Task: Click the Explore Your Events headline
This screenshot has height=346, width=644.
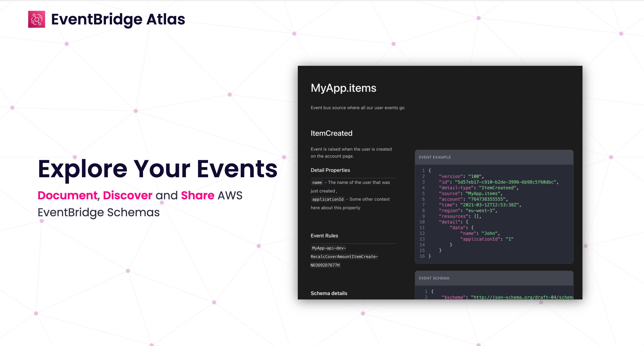Action: (x=158, y=169)
